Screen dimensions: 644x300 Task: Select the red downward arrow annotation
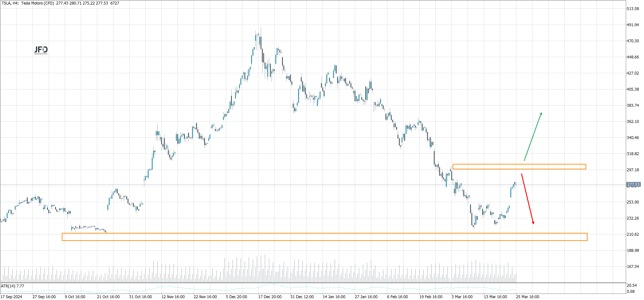pyautogui.click(x=527, y=199)
